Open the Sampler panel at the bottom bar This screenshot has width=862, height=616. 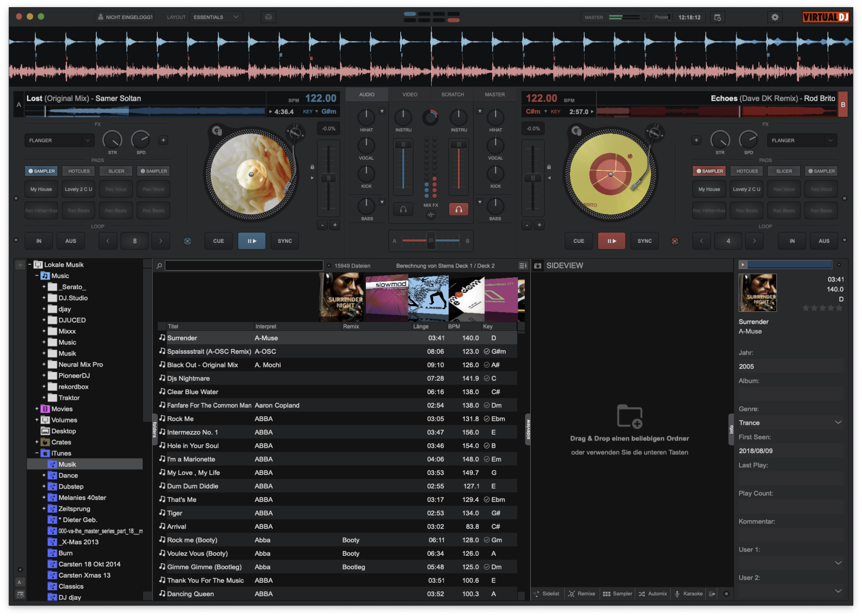617,594
